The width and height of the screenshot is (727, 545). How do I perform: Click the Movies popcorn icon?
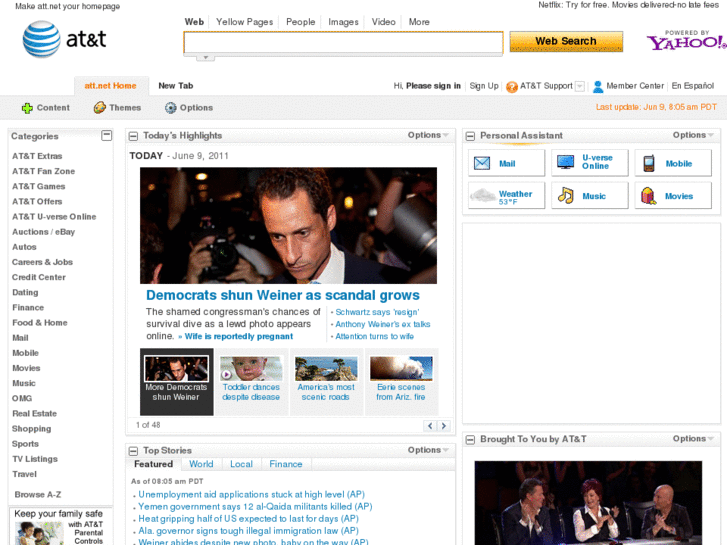648,196
